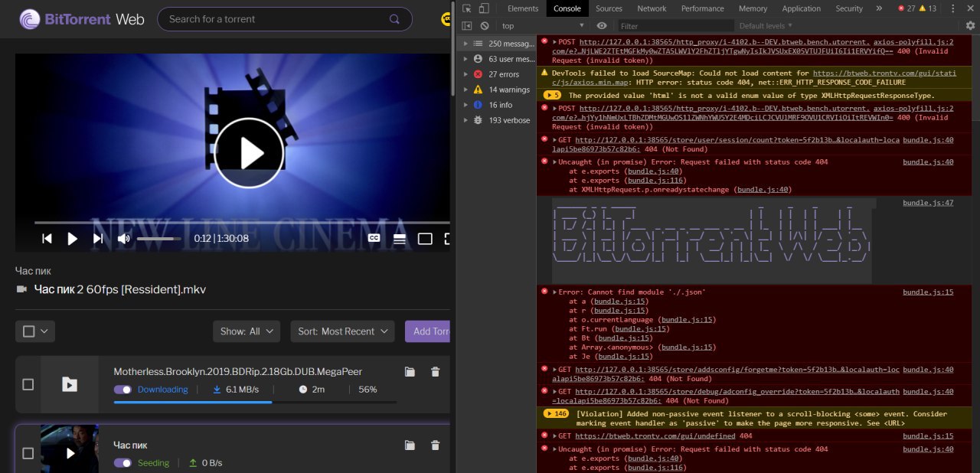Toggle DevTools device toolbar icon
Viewport: 980px width, 473px height.
pyautogui.click(x=484, y=8)
